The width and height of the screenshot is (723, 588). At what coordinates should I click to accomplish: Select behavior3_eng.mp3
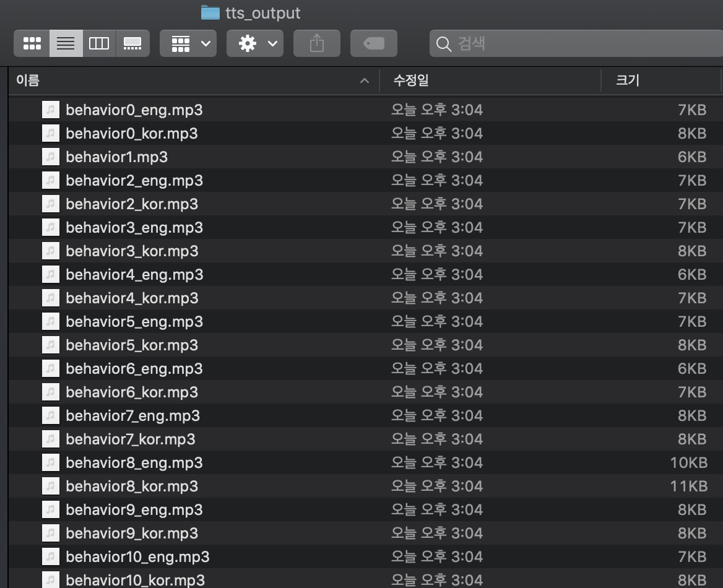366,227
